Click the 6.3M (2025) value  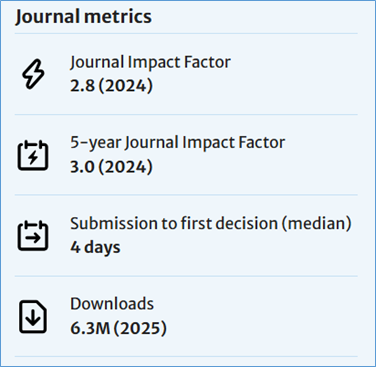118,328
